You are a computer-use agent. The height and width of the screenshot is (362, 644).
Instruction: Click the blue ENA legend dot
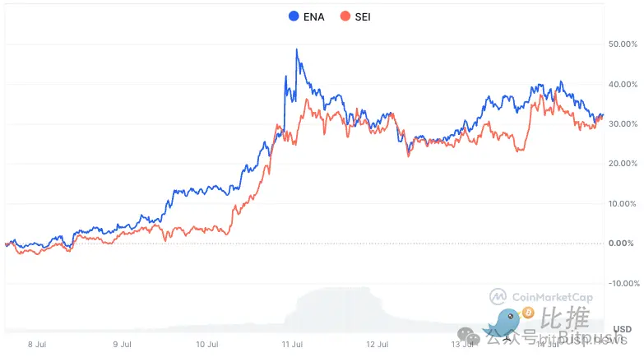294,16
